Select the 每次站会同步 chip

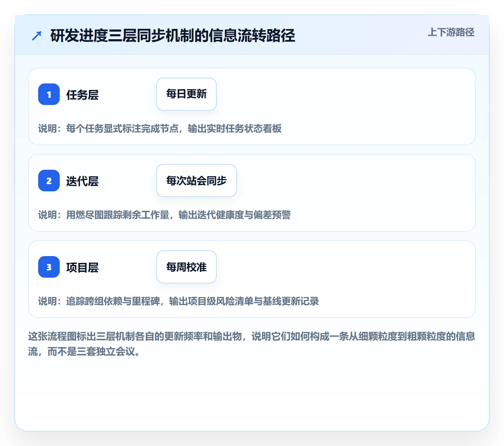tap(197, 181)
